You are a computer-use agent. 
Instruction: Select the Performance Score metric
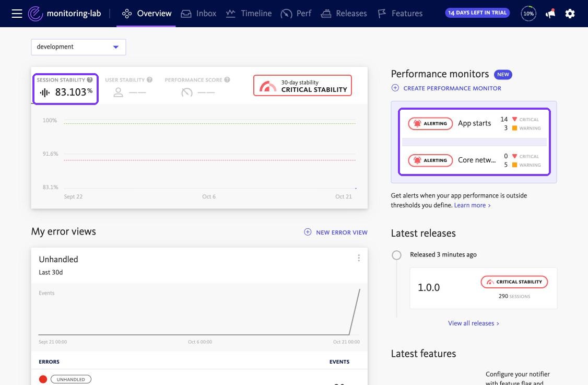(x=197, y=87)
